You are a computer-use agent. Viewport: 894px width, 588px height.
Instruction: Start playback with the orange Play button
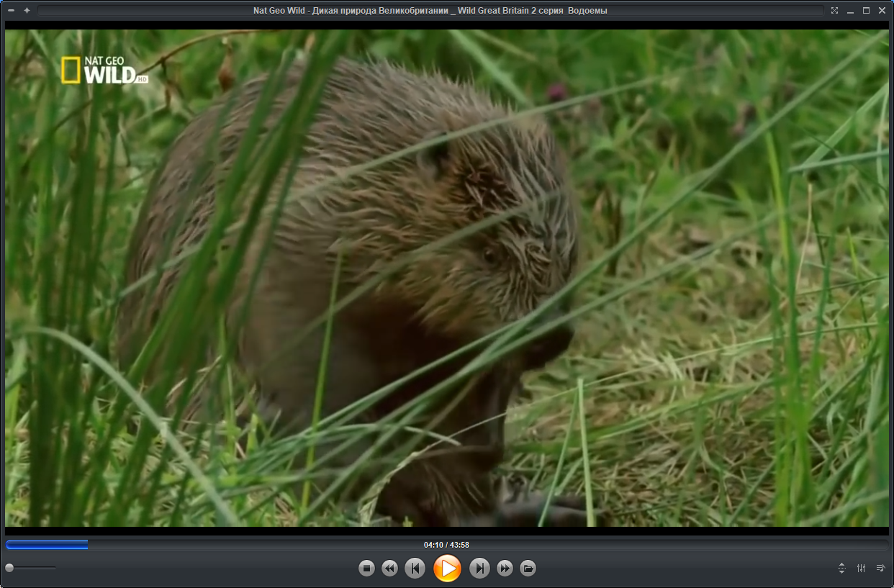(x=447, y=569)
